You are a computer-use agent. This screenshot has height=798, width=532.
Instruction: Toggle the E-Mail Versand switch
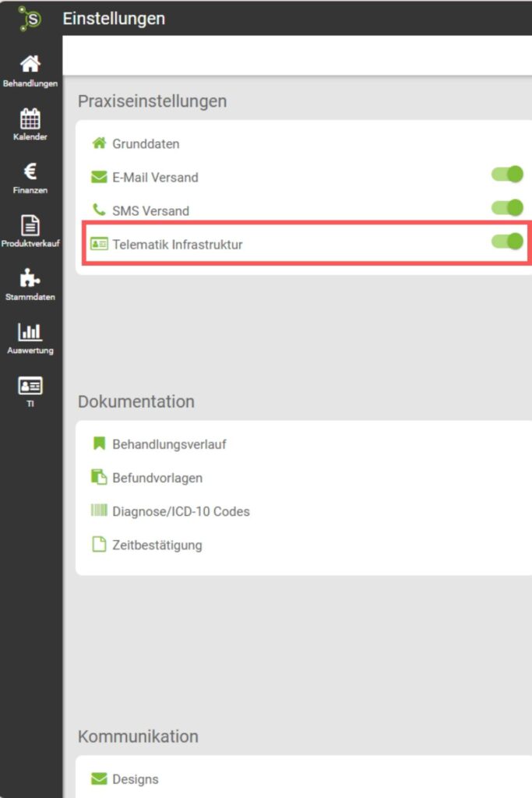pos(508,174)
